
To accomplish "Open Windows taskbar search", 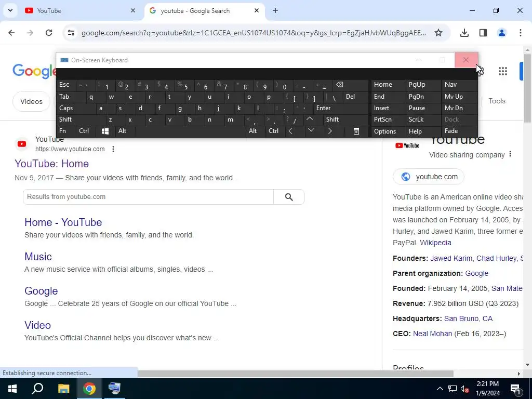I will [x=37, y=389].
